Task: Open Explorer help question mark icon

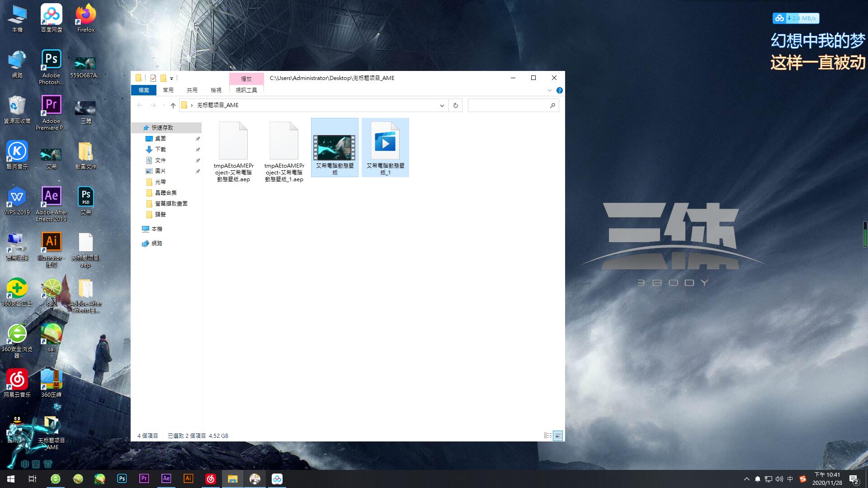Action: coord(559,90)
